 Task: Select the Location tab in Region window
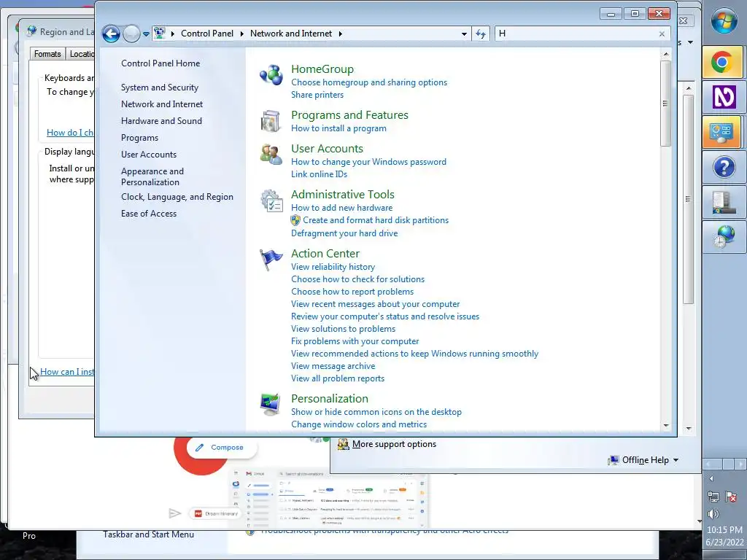82,54
